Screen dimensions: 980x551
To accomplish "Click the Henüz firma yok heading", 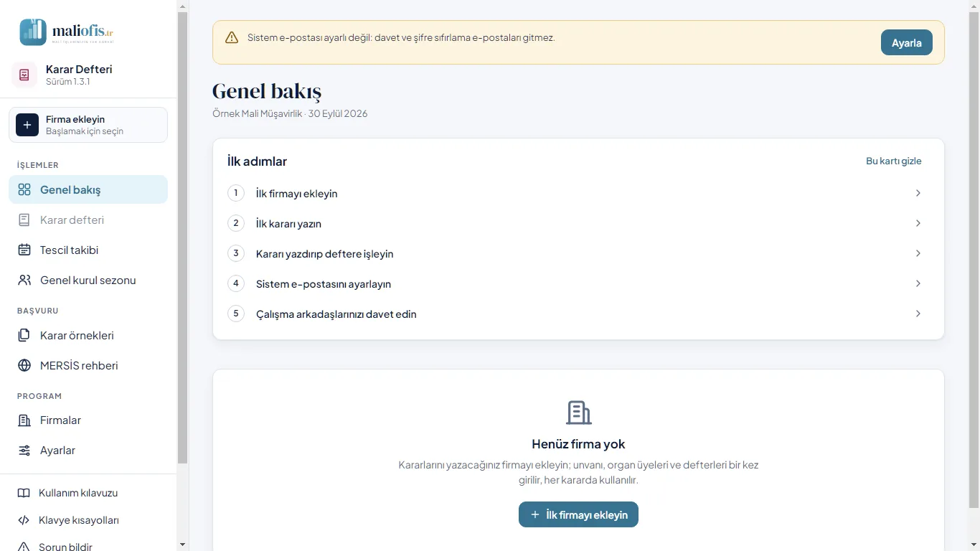I will [578, 444].
